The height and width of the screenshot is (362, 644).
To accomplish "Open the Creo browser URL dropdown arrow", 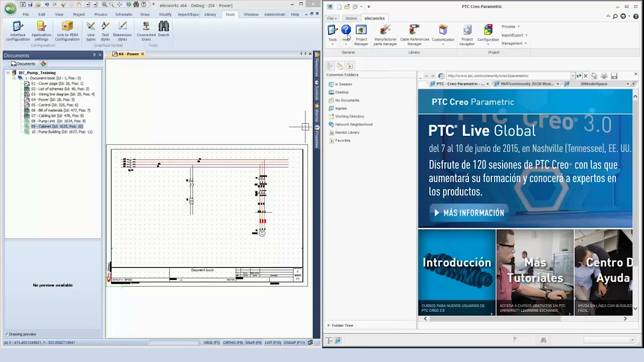I will (x=573, y=76).
